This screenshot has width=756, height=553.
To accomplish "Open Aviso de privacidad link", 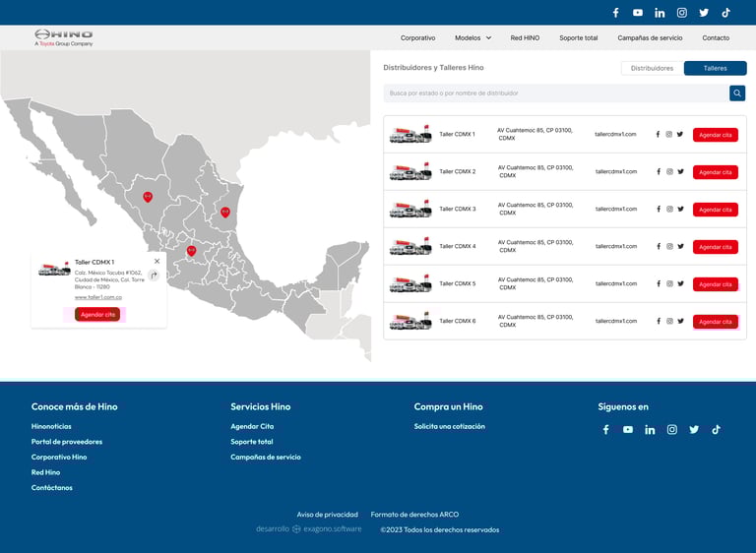I will tap(328, 515).
